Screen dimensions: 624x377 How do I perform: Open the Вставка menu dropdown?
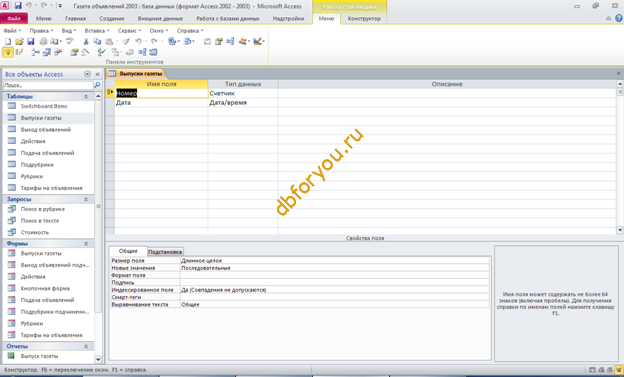pos(96,30)
